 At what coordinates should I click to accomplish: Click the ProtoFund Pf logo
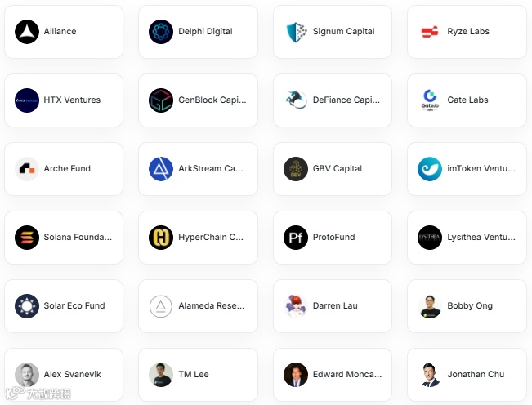pos(296,238)
